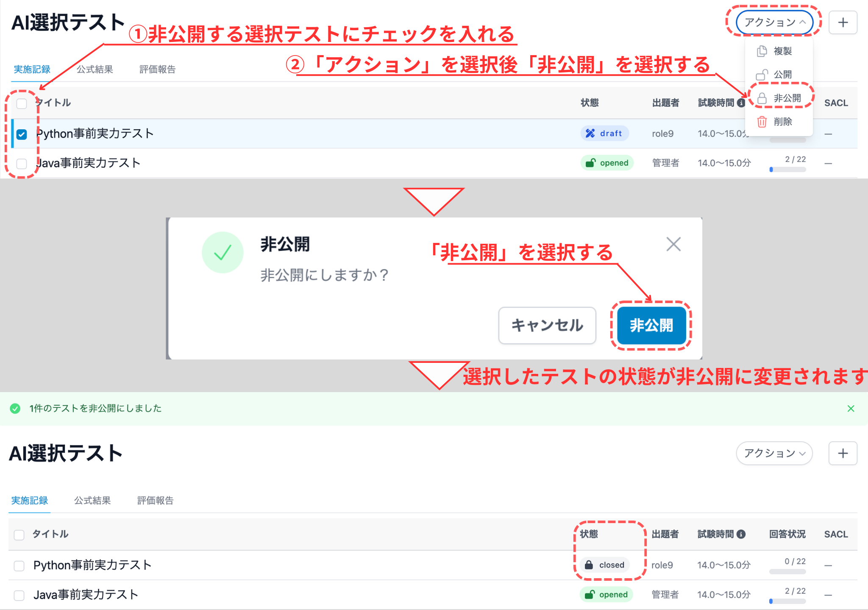Check the Java事前実力テスト row checkbox

(22, 164)
